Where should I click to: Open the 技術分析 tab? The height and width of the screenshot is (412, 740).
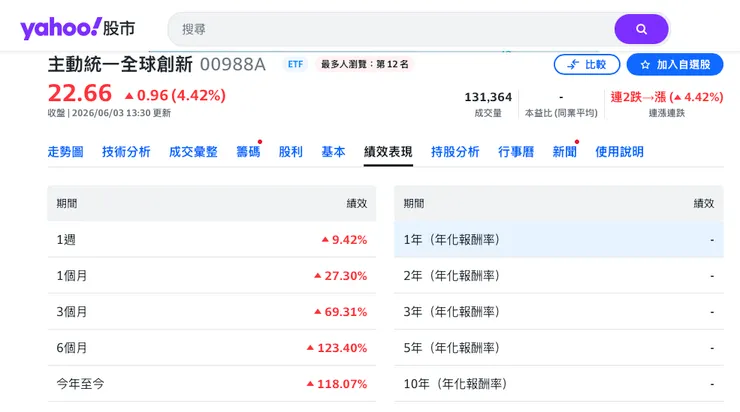click(x=126, y=152)
